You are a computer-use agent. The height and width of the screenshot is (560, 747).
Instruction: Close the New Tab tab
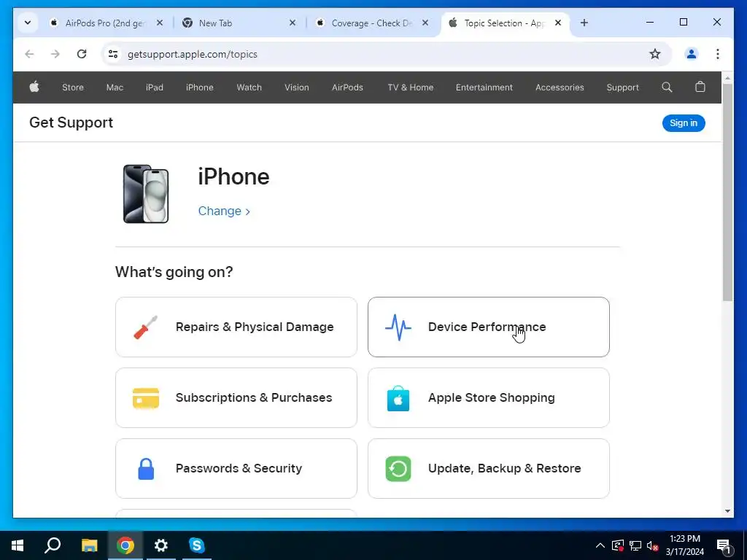(x=293, y=23)
